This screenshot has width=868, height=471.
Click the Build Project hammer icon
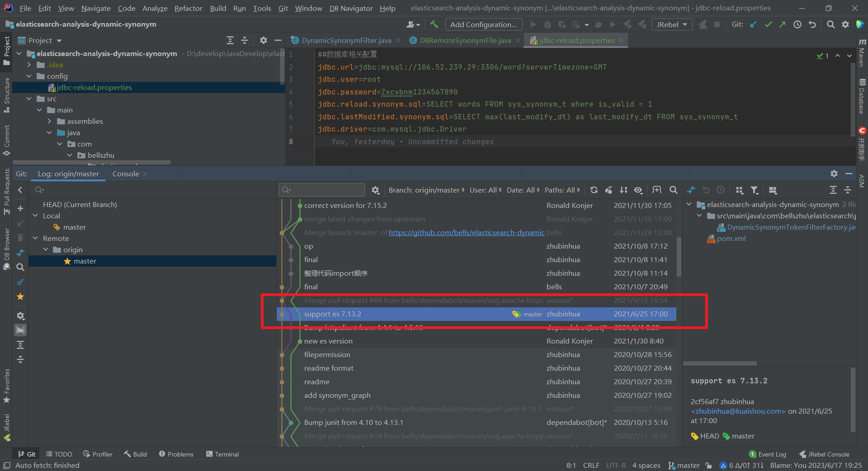pos(434,24)
